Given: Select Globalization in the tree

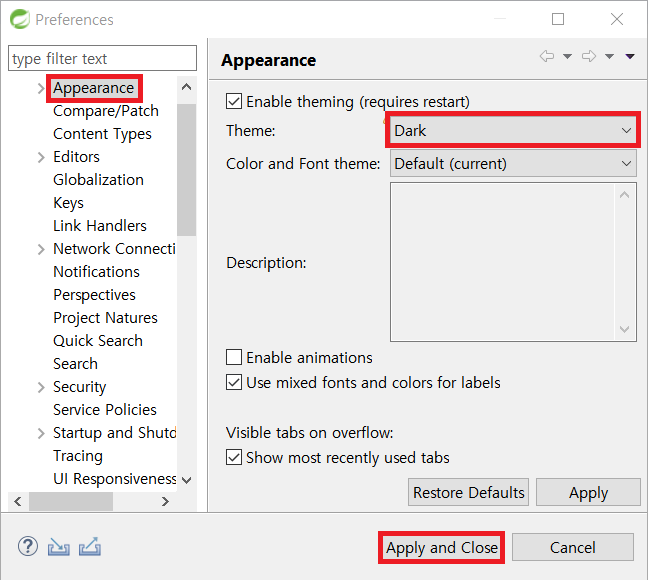Looking at the screenshot, I should (98, 180).
